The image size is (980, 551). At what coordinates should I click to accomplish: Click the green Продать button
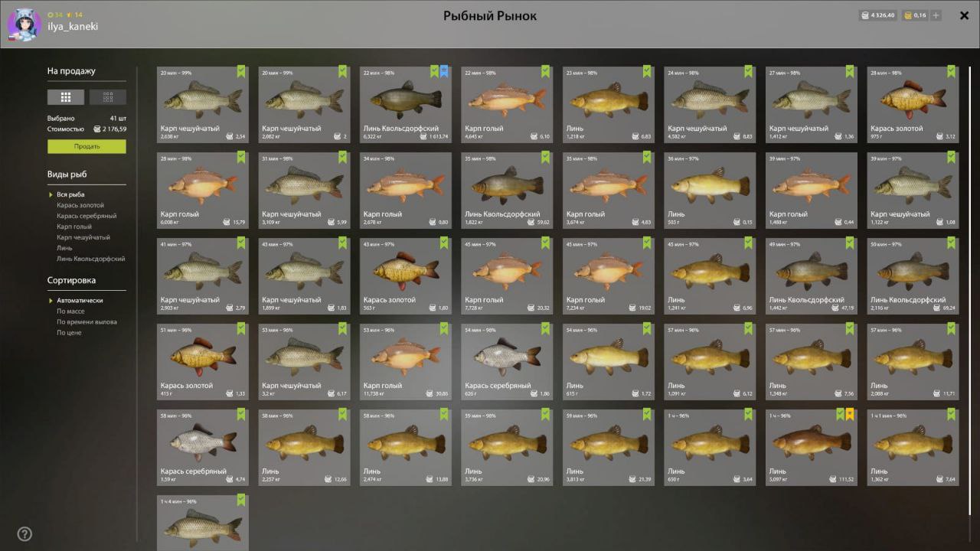click(87, 146)
